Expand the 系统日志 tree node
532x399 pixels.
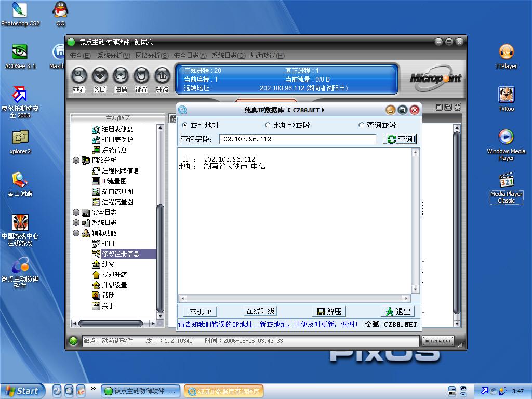(76, 222)
